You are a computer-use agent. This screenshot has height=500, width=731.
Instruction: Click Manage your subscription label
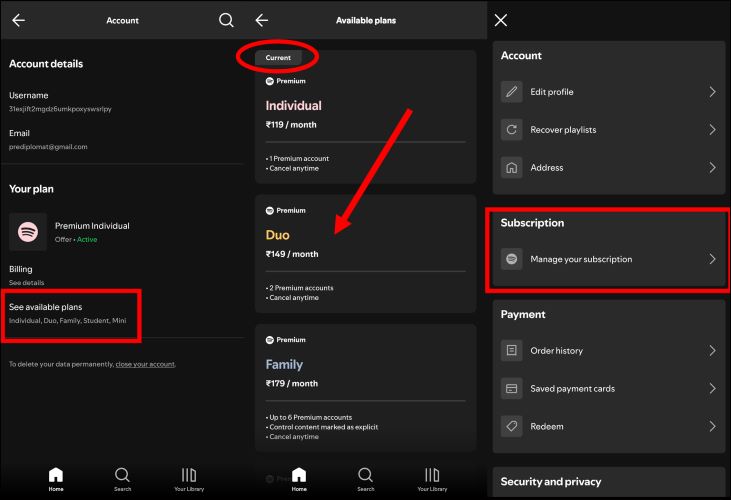pos(581,259)
